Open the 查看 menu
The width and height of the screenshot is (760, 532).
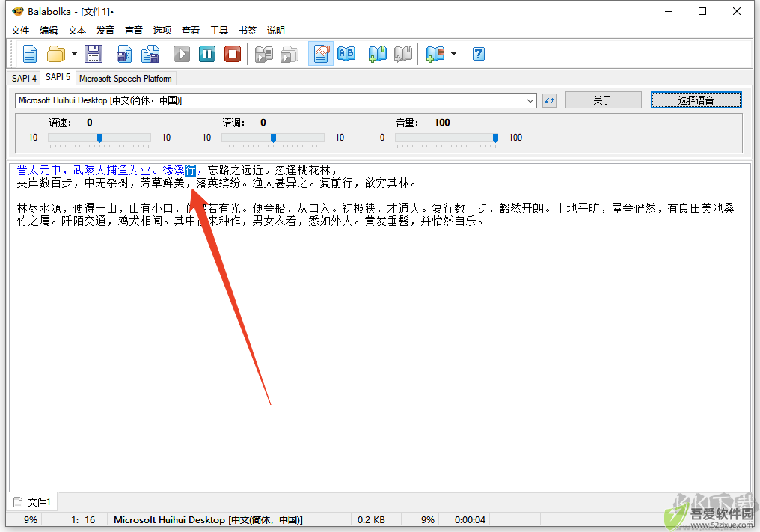[191, 30]
